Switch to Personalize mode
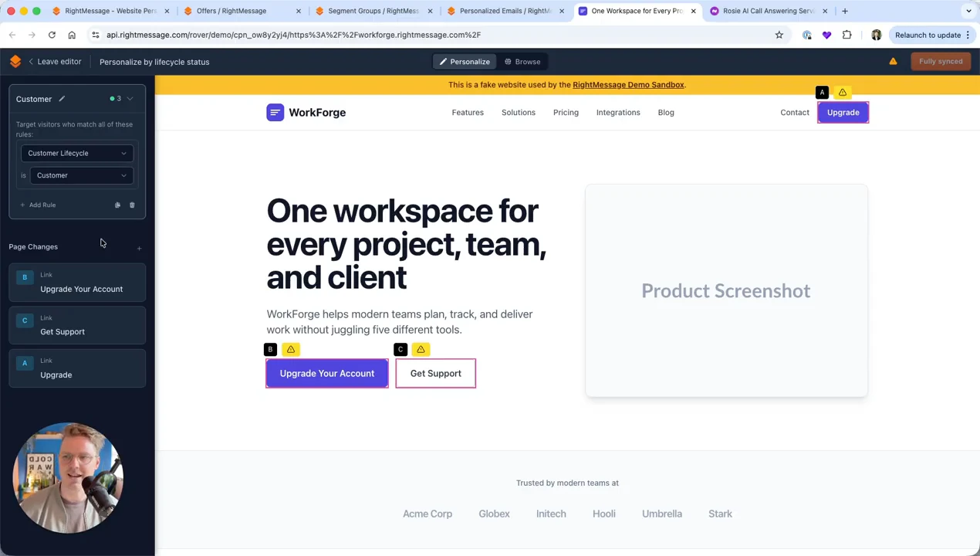This screenshot has height=556, width=980. [x=465, y=62]
